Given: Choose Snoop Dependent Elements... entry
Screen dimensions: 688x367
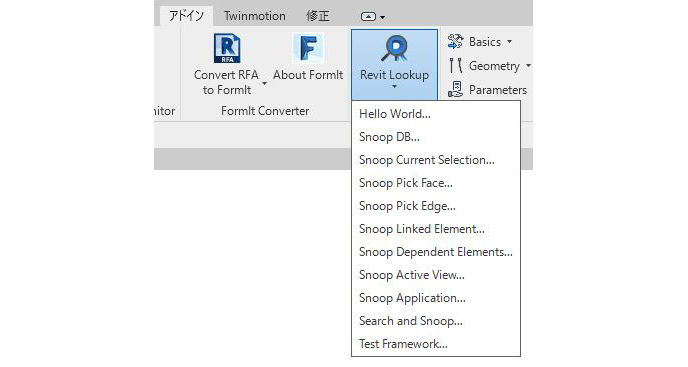Looking at the screenshot, I should click(x=436, y=252).
